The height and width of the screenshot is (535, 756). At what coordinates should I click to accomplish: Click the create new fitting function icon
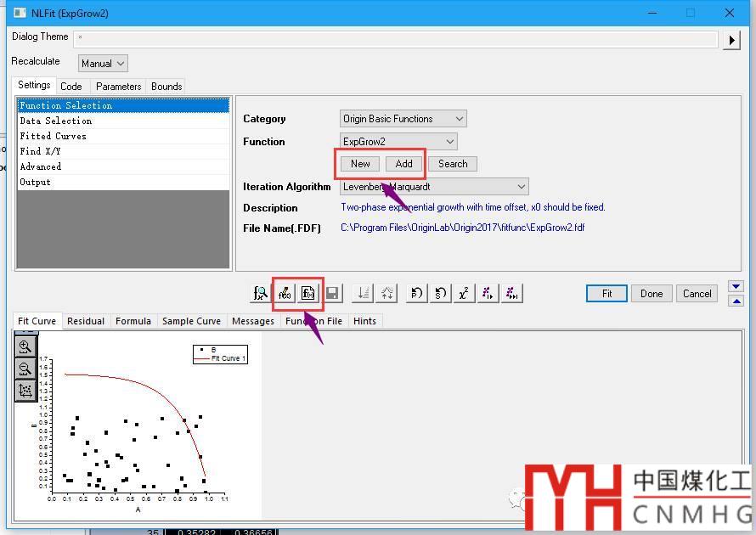click(x=308, y=293)
